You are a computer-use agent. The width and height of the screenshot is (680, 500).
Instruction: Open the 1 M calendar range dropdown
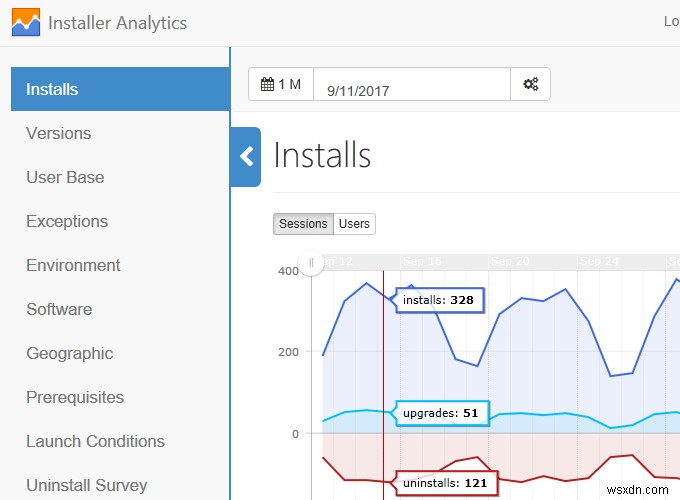[281, 84]
